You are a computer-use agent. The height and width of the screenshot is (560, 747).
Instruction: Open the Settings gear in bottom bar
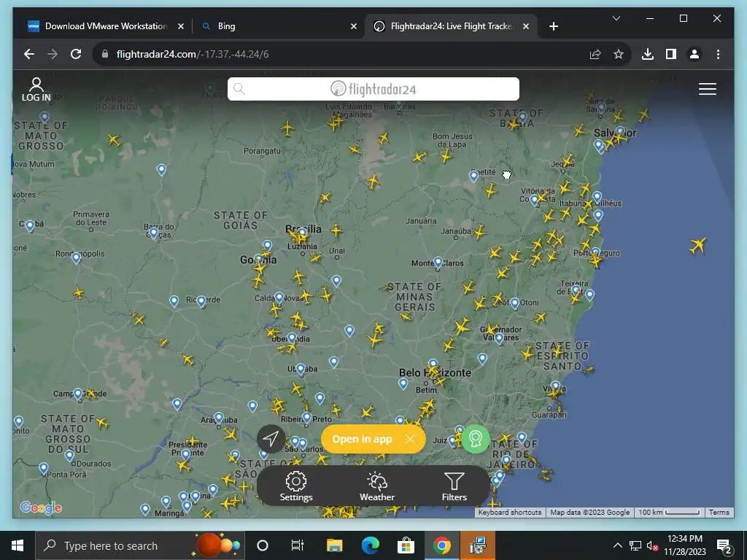pyautogui.click(x=296, y=486)
